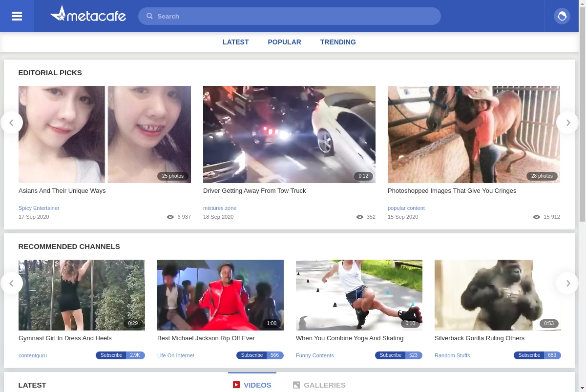The image size is (586, 392).
Task: Open the Michael Jackson Rip Off thumbnail
Action: pyautogui.click(x=220, y=295)
